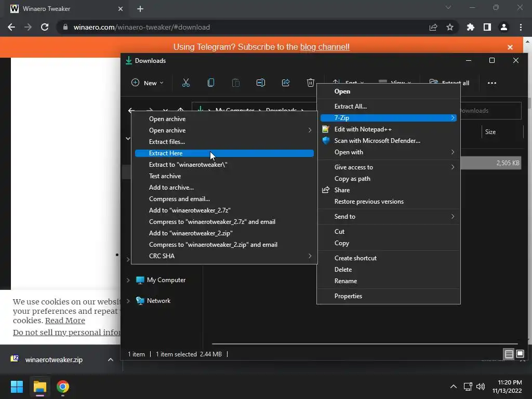Open a new Chrome tab with the plus icon
Image resolution: width=532 pixels, height=399 pixels.
pos(140,9)
